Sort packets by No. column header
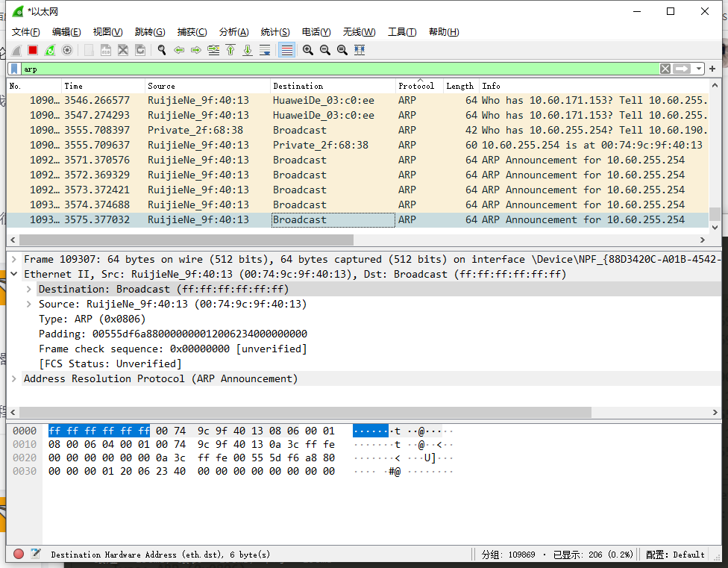 click(x=34, y=86)
